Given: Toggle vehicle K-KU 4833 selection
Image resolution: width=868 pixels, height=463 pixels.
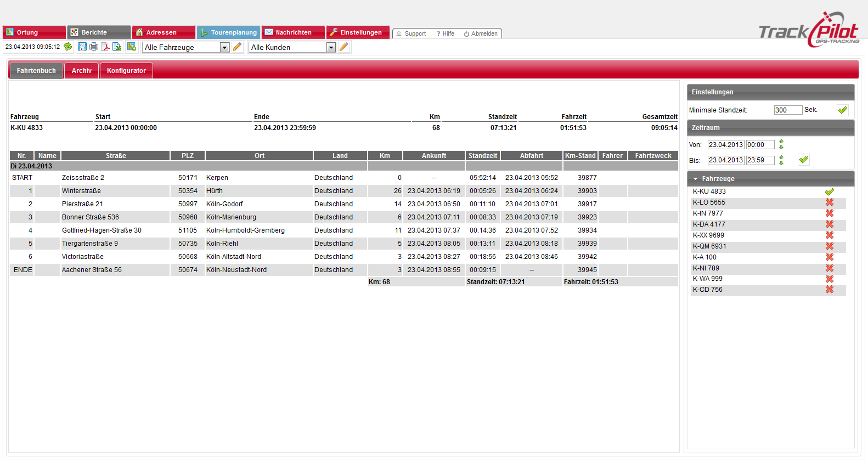Looking at the screenshot, I should click(829, 191).
